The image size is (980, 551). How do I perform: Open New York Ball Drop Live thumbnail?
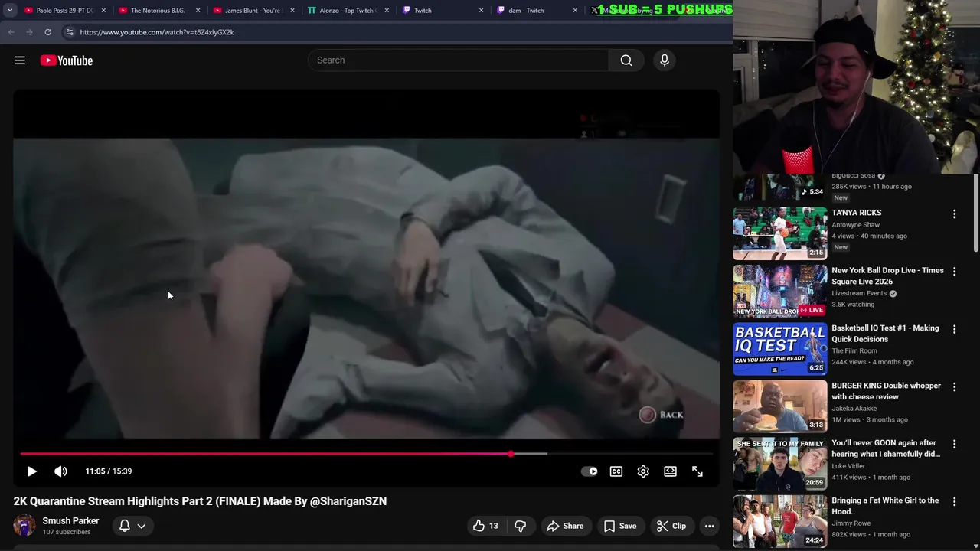[779, 291]
